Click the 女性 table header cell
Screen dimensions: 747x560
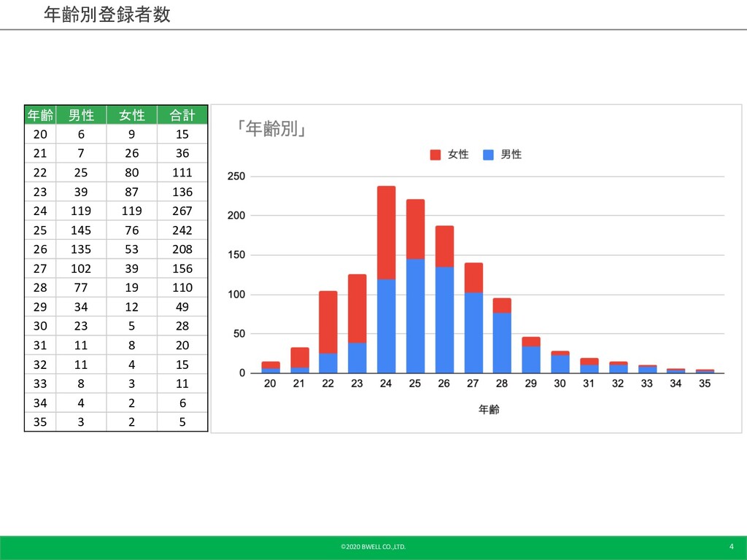[x=131, y=114]
